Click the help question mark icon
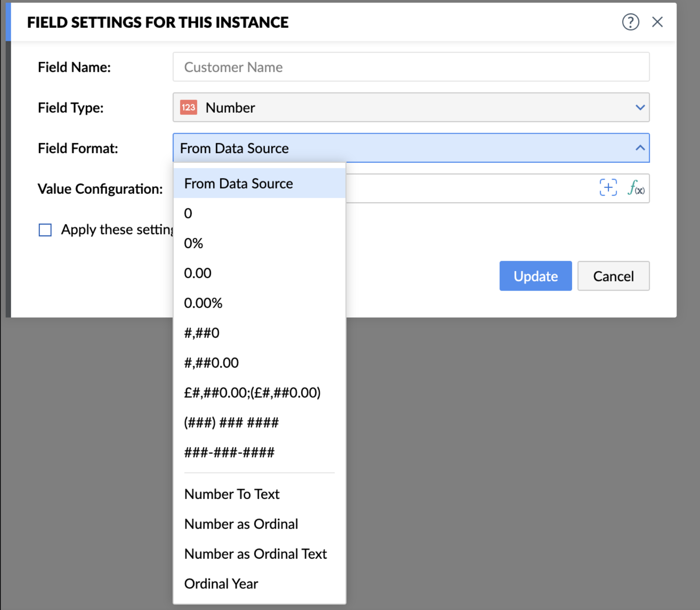Image resolution: width=700 pixels, height=610 pixels. (x=630, y=22)
